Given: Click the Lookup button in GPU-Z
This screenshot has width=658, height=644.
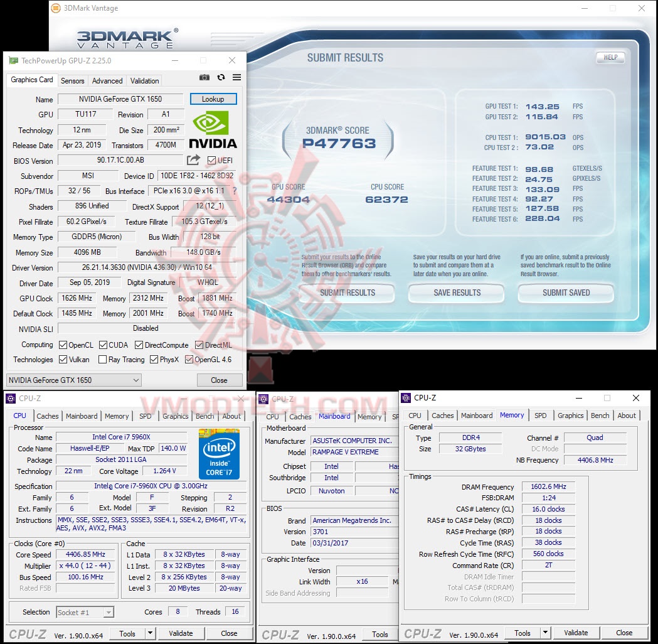Looking at the screenshot, I should 213,99.
